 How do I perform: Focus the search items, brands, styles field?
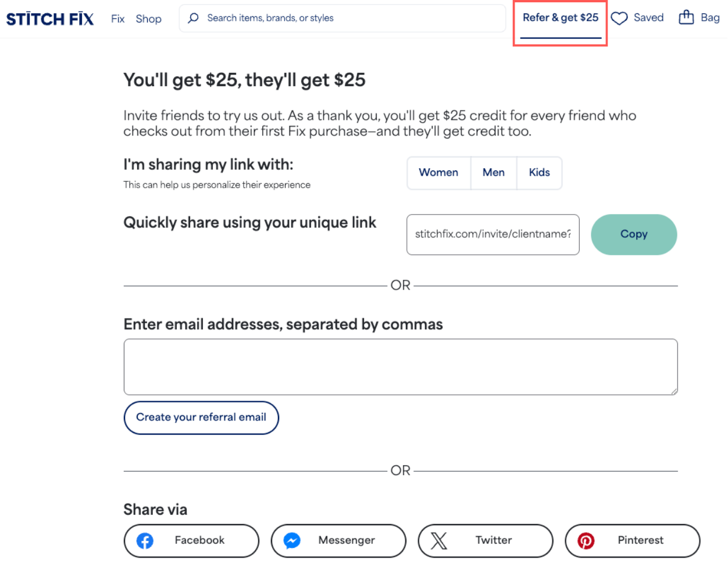point(342,18)
